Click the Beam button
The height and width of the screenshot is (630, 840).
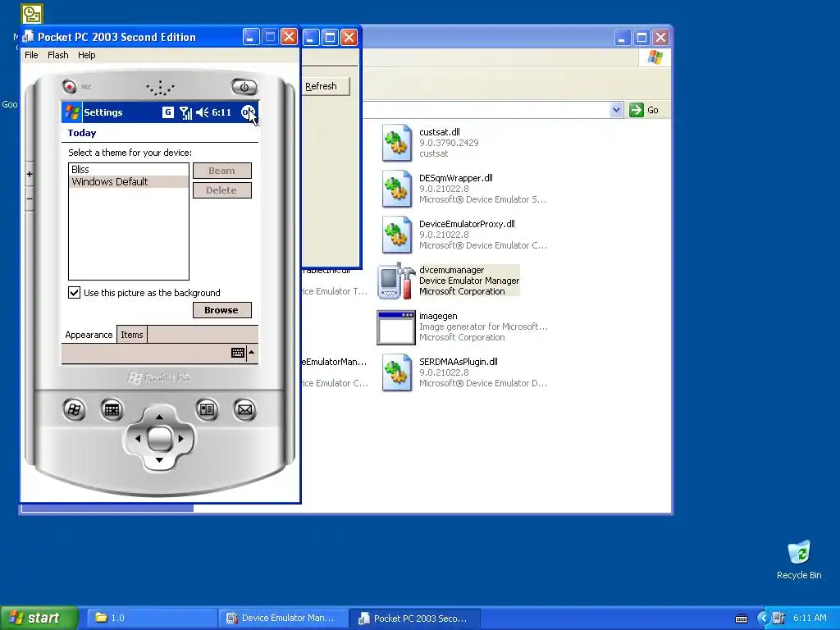pyautogui.click(x=221, y=171)
